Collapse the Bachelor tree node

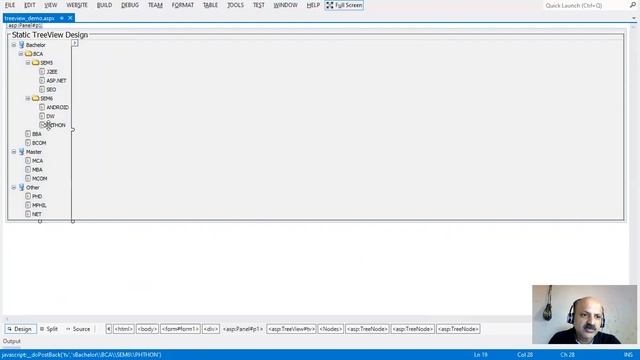click(13, 45)
